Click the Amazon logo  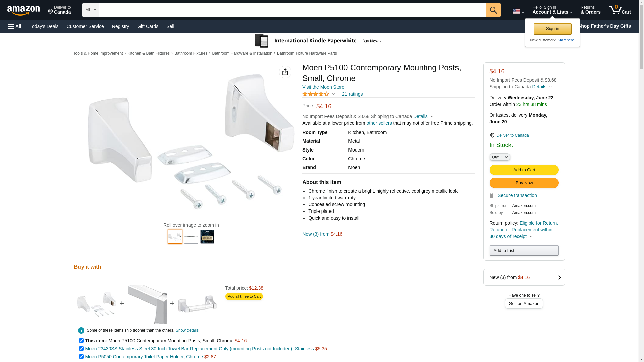point(23,10)
